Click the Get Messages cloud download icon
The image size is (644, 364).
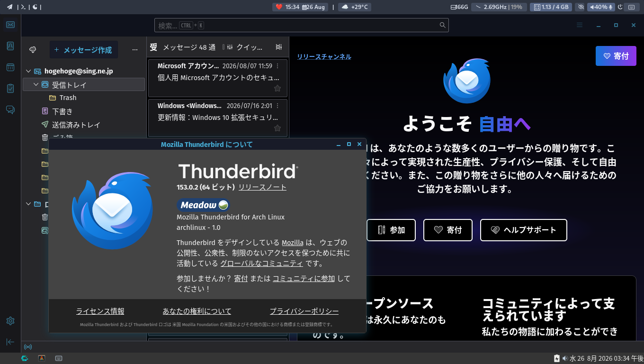(33, 50)
